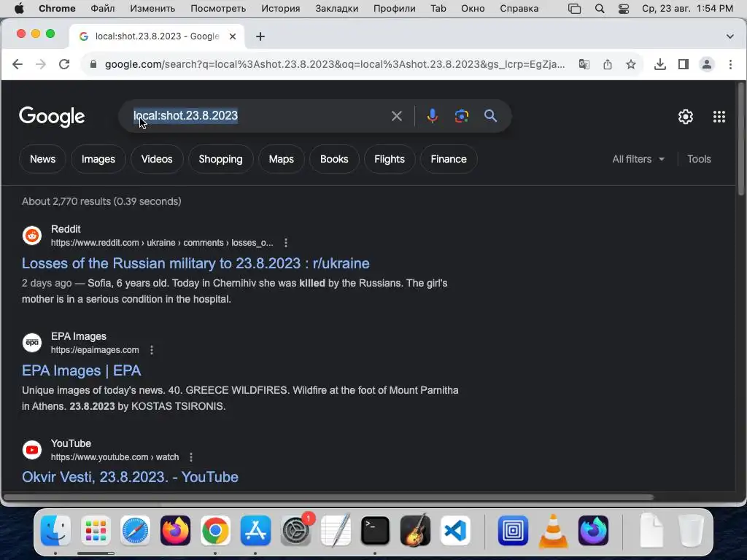The height and width of the screenshot is (560, 747).
Task: Open VLC from the Dock
Action: click(553, 531)
